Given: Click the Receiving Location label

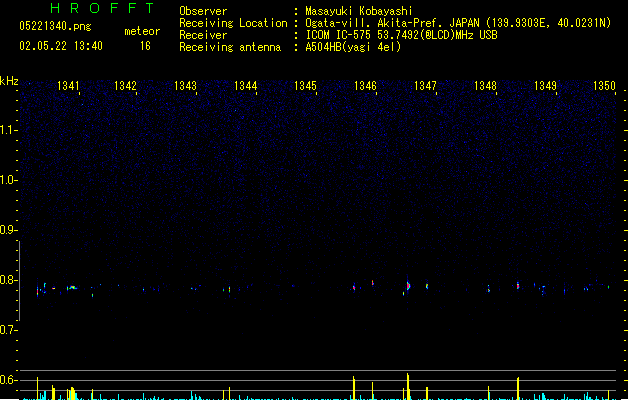Looking at the screenshot, I should point(233,23).
